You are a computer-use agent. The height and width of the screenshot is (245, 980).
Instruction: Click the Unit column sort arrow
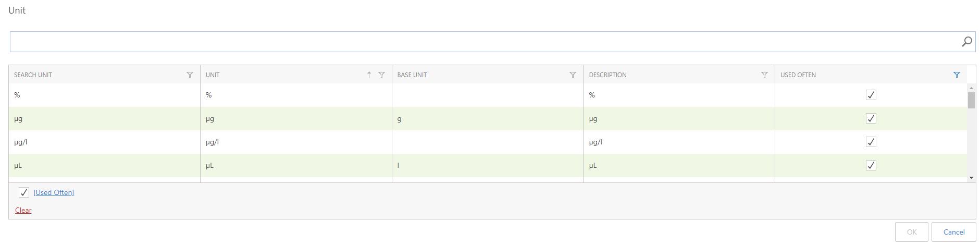369,75
